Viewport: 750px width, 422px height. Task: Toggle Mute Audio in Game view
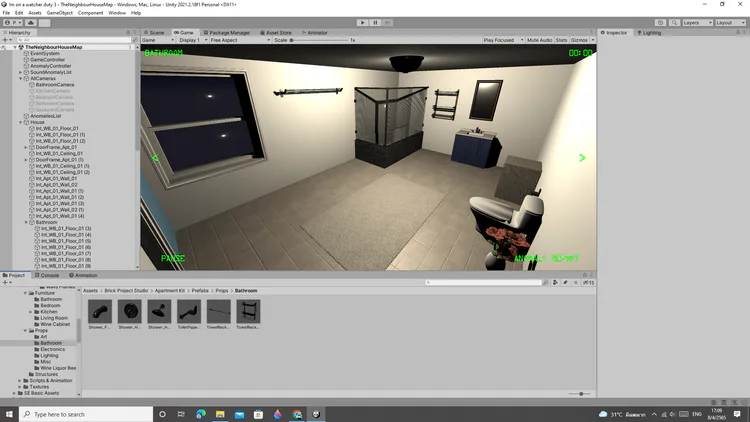[540, 40]
